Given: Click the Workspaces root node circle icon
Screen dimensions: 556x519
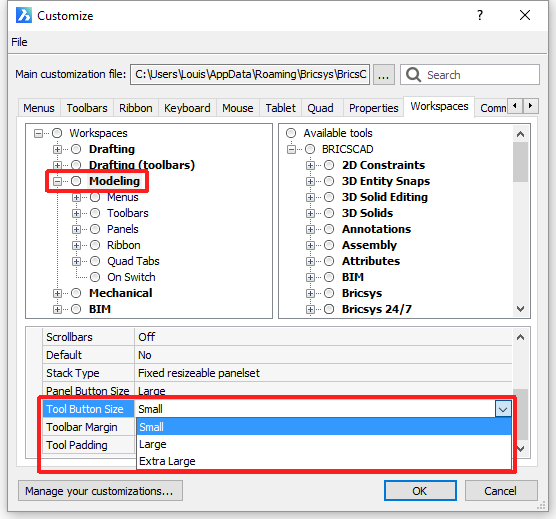Looking at the screenshot, I should (57, 133).
